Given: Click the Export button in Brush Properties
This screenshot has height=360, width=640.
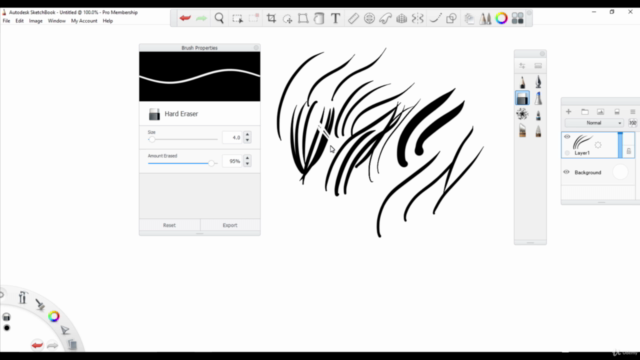Looking at the screenshot, I should tap(230, 225).
